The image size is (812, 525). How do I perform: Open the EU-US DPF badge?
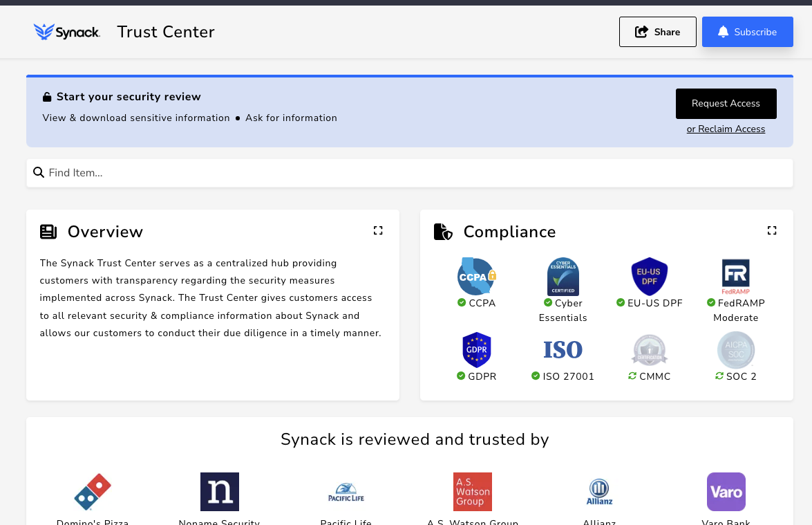[649, 277]
